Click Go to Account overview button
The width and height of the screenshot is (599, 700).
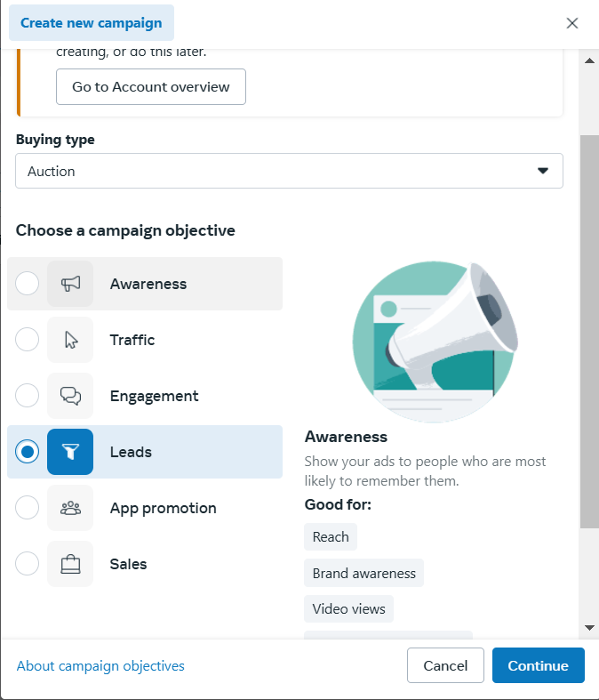click(151, 86)
